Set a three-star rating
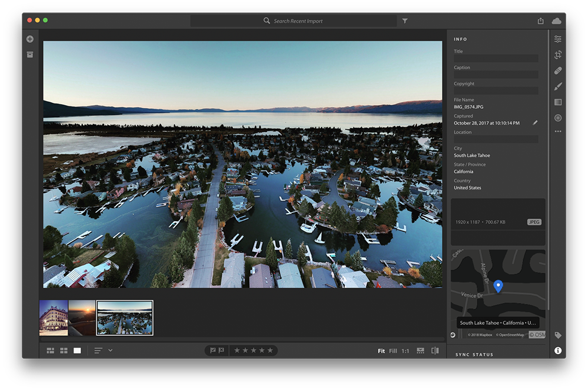 coord(253,350)
